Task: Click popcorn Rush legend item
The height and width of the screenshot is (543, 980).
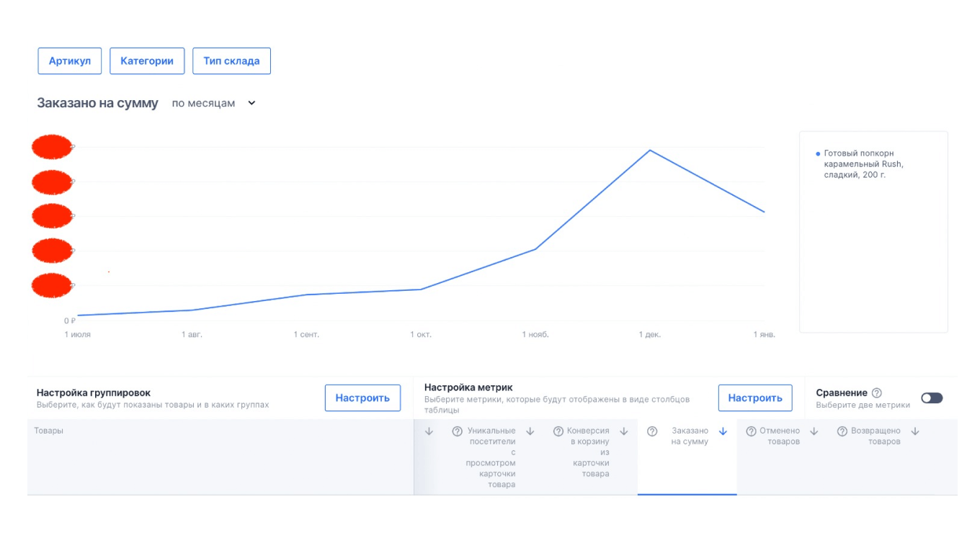Action: 863,164
